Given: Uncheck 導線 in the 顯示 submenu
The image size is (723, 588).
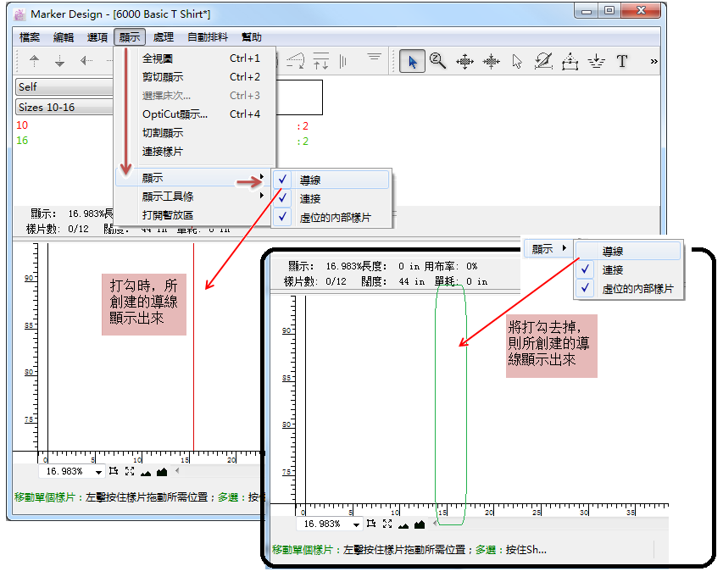Looking at the screenshot, I should [x=283, y=180].
